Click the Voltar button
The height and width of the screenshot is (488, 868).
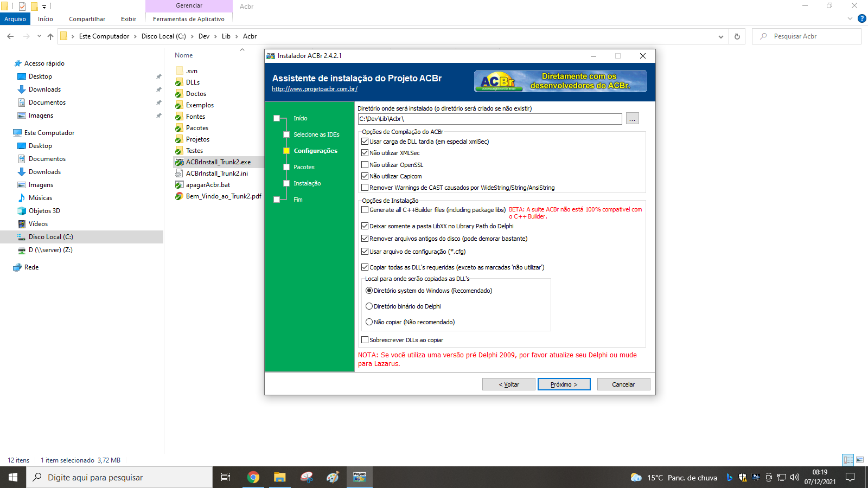[x=509, y=384]
